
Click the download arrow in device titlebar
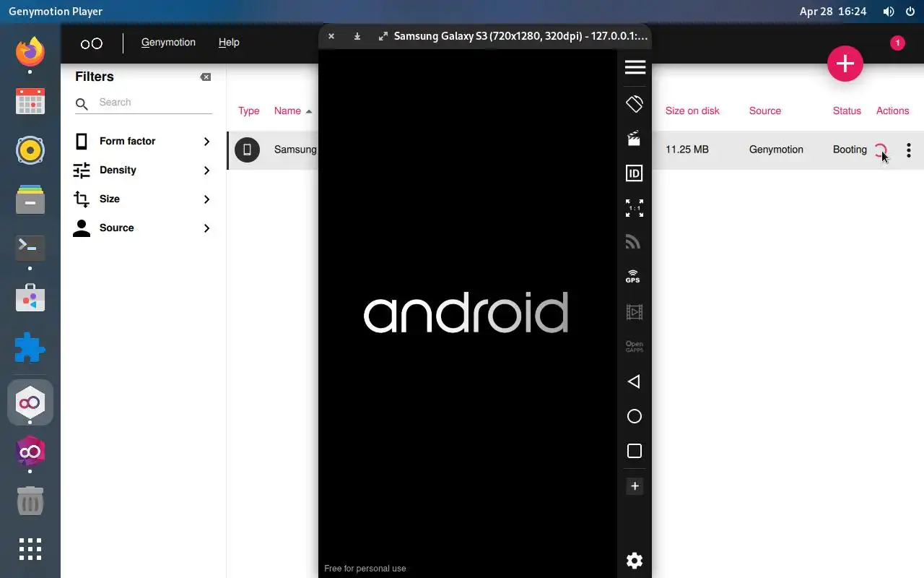pos(357,36)
